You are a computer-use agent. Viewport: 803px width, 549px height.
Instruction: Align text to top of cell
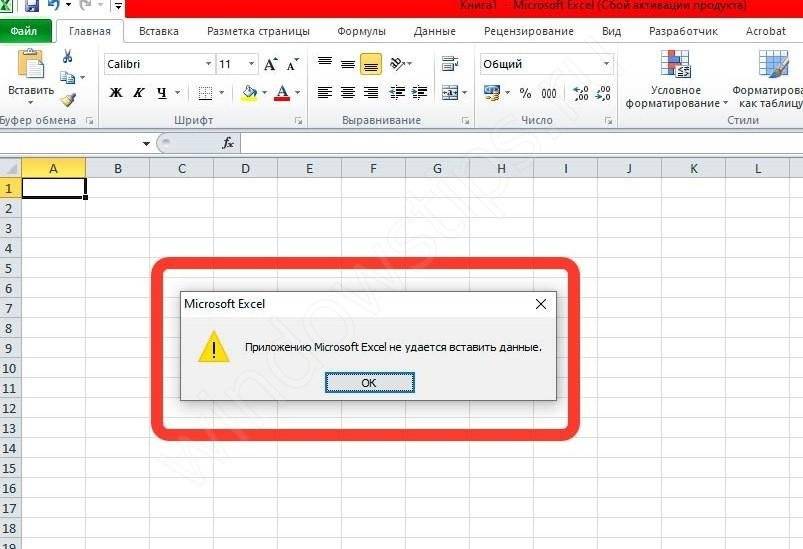point(325,62)
